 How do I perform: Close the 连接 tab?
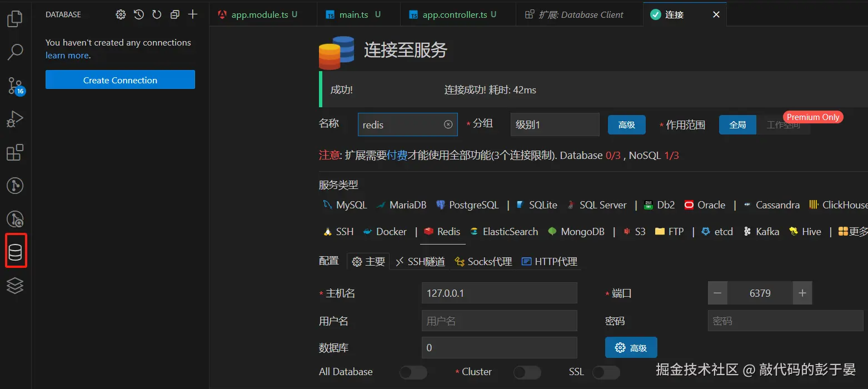pos(716,15)
